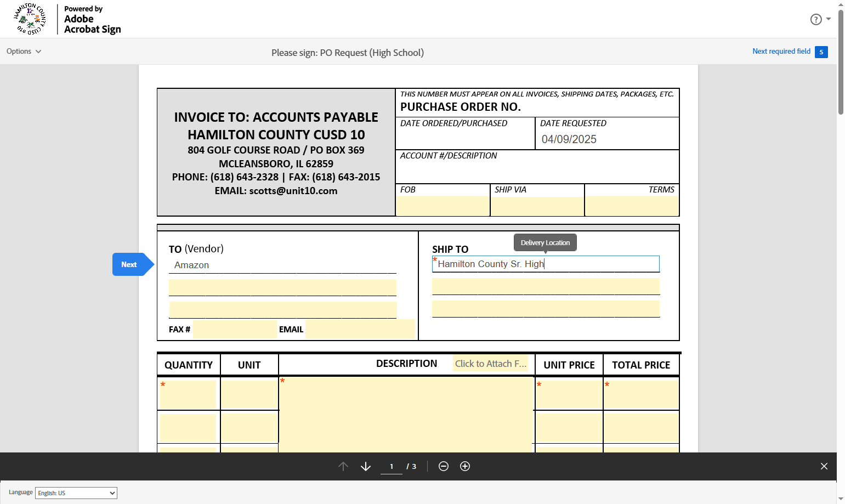This screenshot has height=504, width=845.
Task: Click the Hamilton County CUSD logo
Action: (x=30, y=19)
